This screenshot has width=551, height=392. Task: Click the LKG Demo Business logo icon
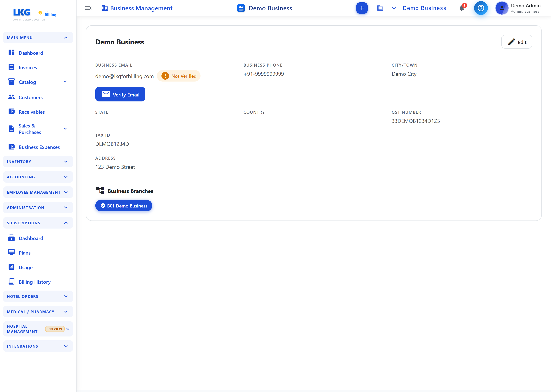[241, 8]
